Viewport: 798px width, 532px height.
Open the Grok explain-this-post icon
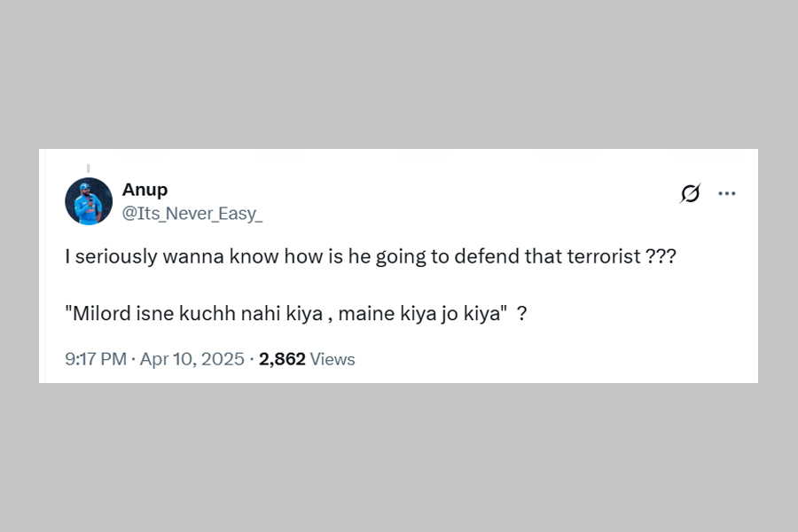point(690,193)
